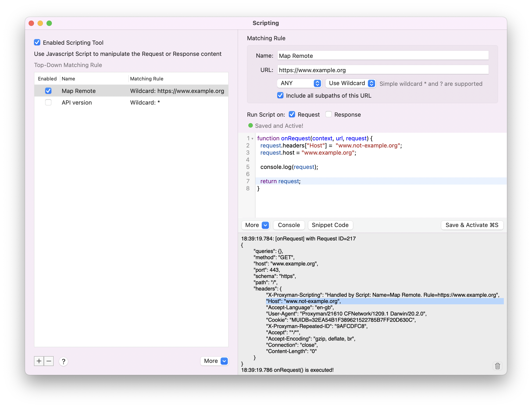
Task: Click the URL input field
Action: [x=383, y=70]
